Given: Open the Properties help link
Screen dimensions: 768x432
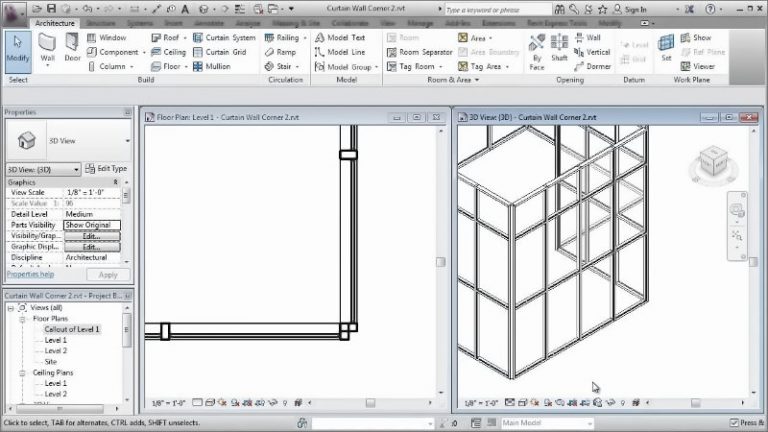Looking at the screenshot, I should pyautogui.click(x=31, y=273).
